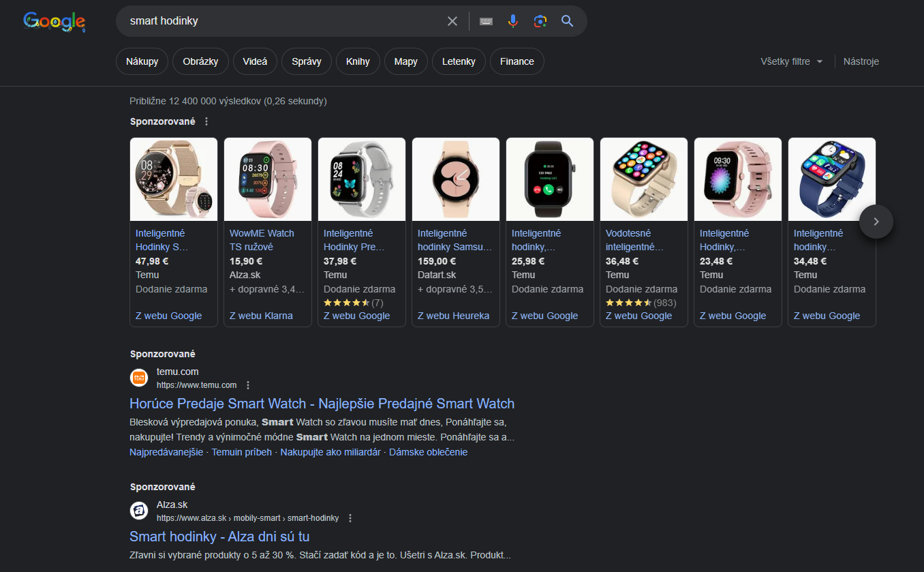
Task: Open three-dot options for temu.com ad
Action: 248,385
